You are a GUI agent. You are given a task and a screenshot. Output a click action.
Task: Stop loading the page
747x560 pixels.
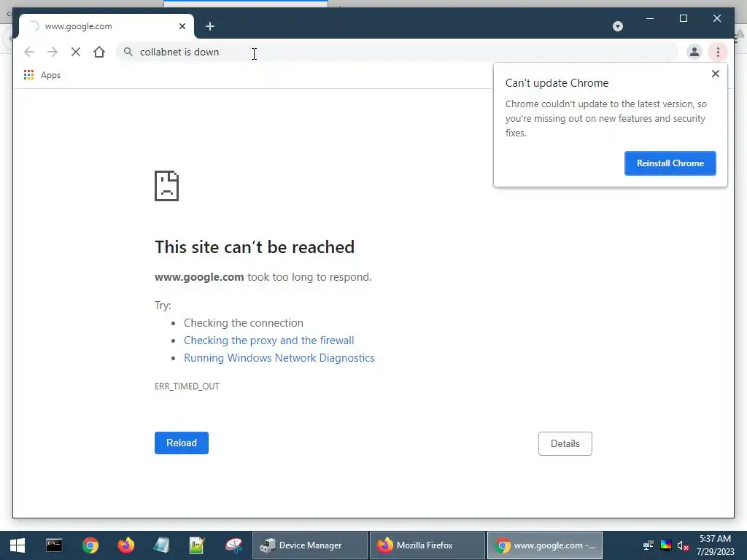76,52
